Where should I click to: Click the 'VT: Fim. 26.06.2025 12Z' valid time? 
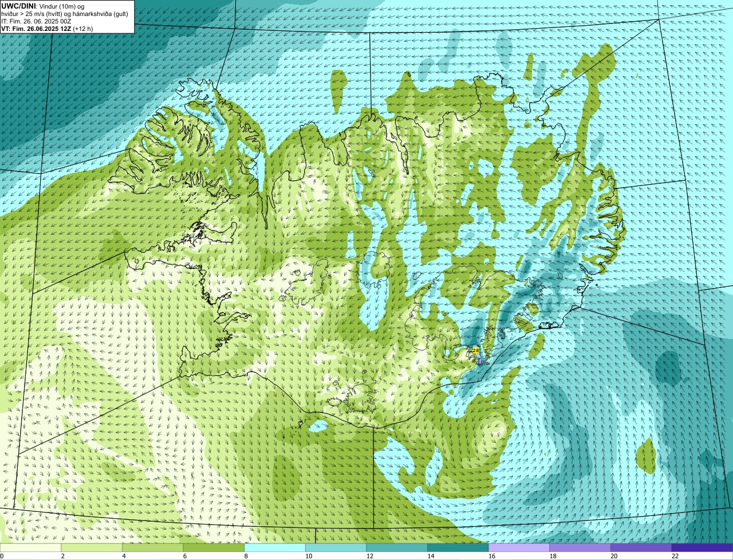point(36,28)
